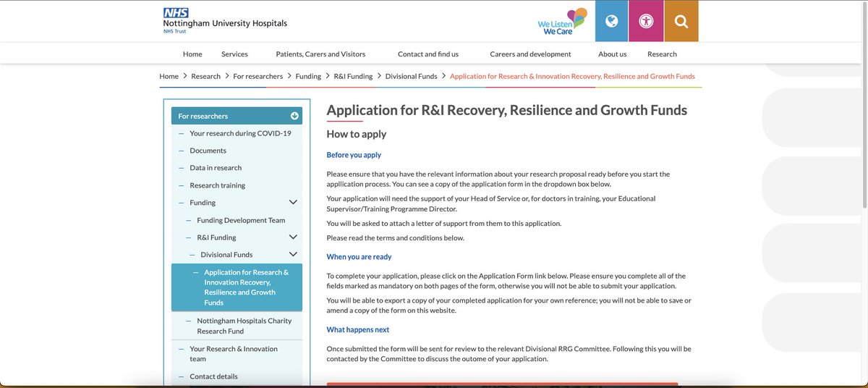868x388 pixels.
Task: Click the red bar button below the text
Action: tap(503, 385)
